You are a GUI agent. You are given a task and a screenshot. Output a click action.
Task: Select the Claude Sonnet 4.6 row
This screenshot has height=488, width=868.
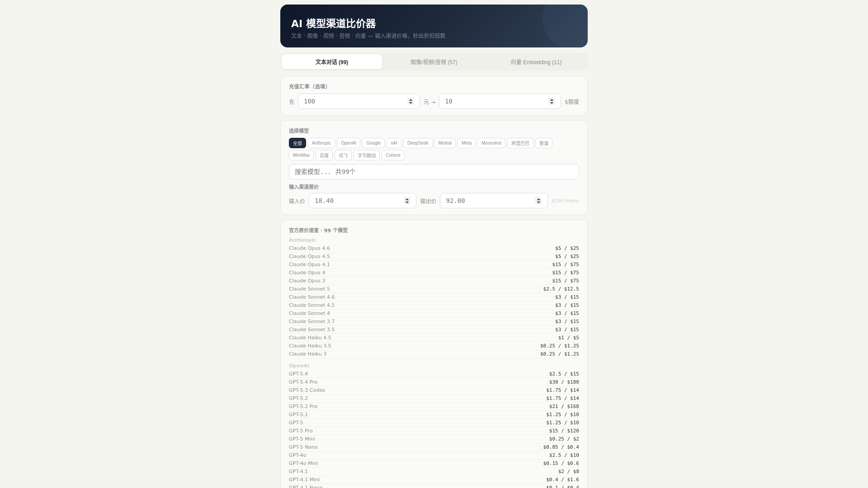coord(434,297)
